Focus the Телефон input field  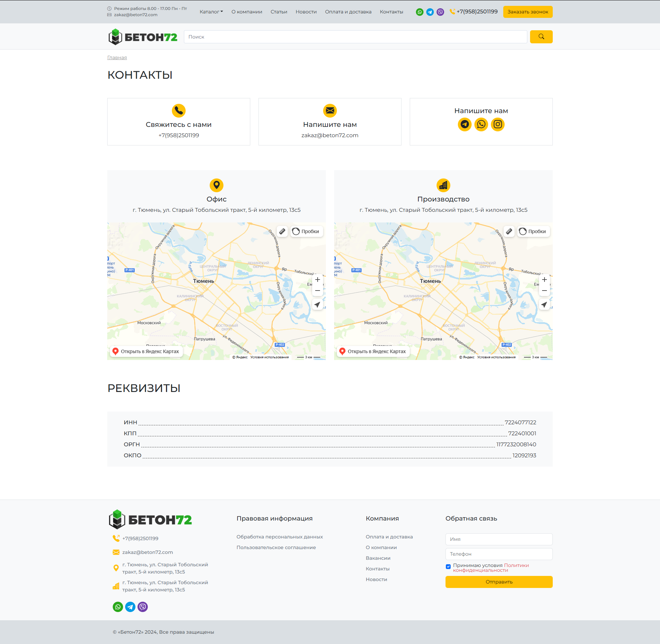pos(499,554)
